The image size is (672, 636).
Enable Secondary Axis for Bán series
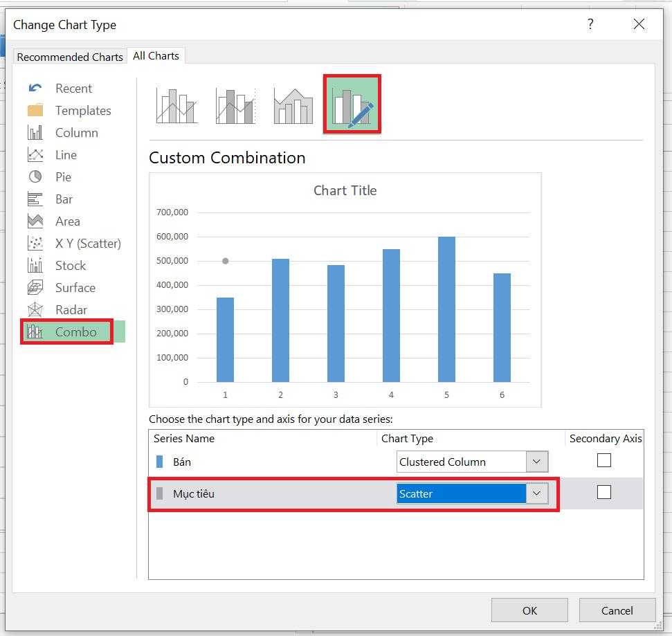tap(604, 461)
